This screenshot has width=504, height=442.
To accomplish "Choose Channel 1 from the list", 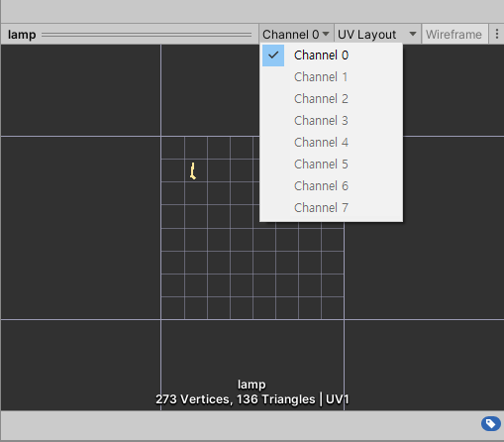I will (x=331, y=77).
